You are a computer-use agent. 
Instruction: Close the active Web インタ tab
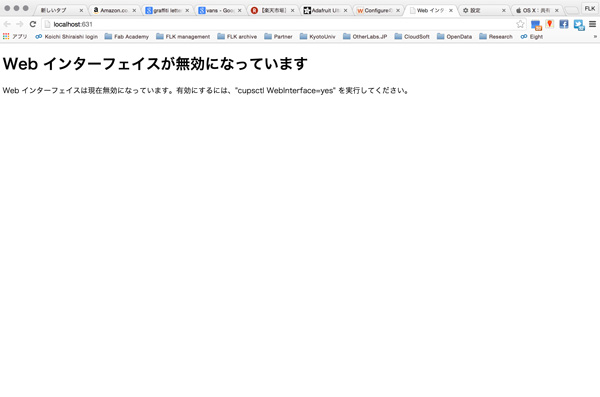point(451,10)
